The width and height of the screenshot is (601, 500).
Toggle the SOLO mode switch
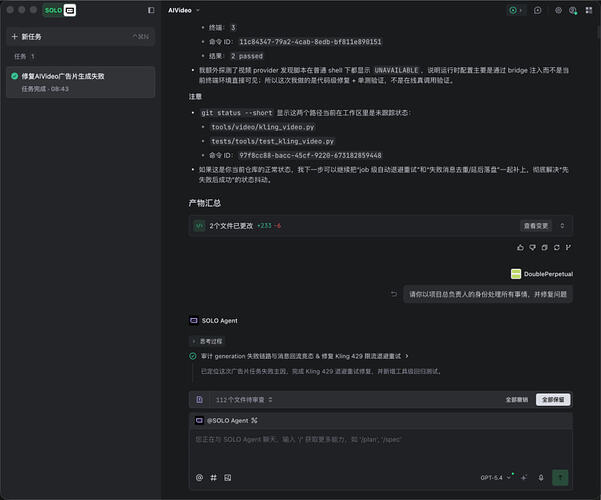[59, 10]
